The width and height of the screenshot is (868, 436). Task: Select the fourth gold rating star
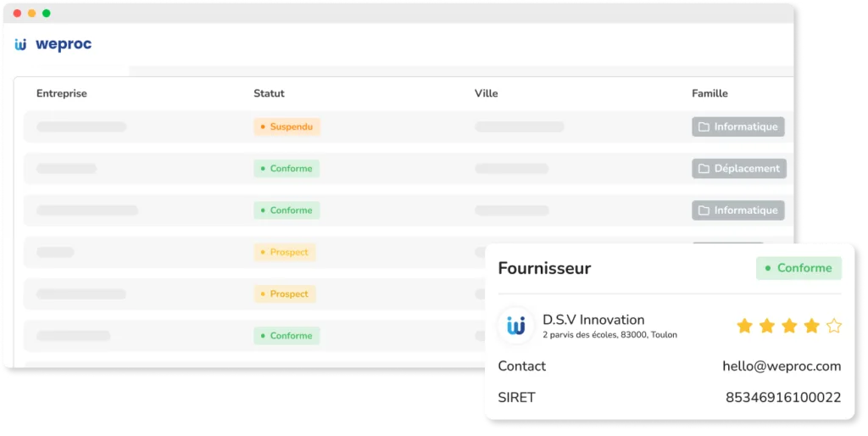pos(811,326)
